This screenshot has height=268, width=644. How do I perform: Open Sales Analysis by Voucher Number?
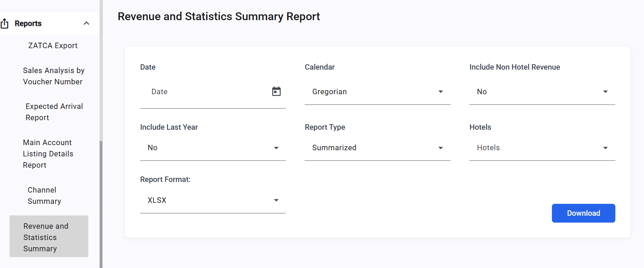[x=54, y=76]
